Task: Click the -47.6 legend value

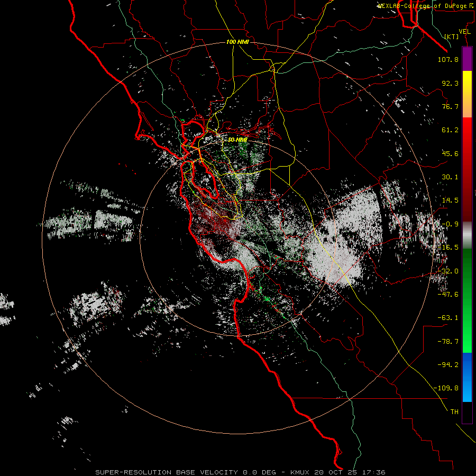Action: coord(448,295)
